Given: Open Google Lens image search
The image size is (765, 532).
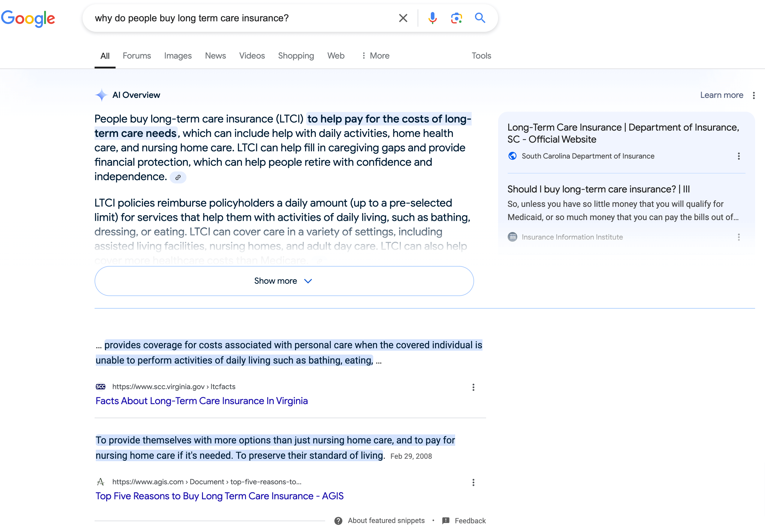Looking at the screenshot, I should pos(456,18).
